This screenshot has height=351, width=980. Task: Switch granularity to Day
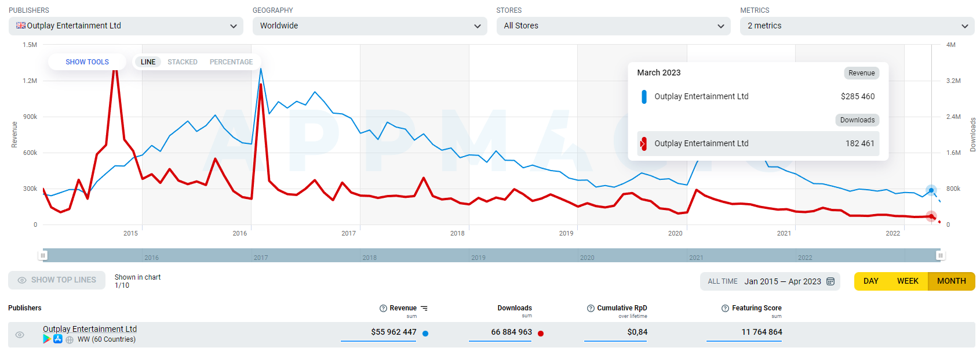point(870,281)
